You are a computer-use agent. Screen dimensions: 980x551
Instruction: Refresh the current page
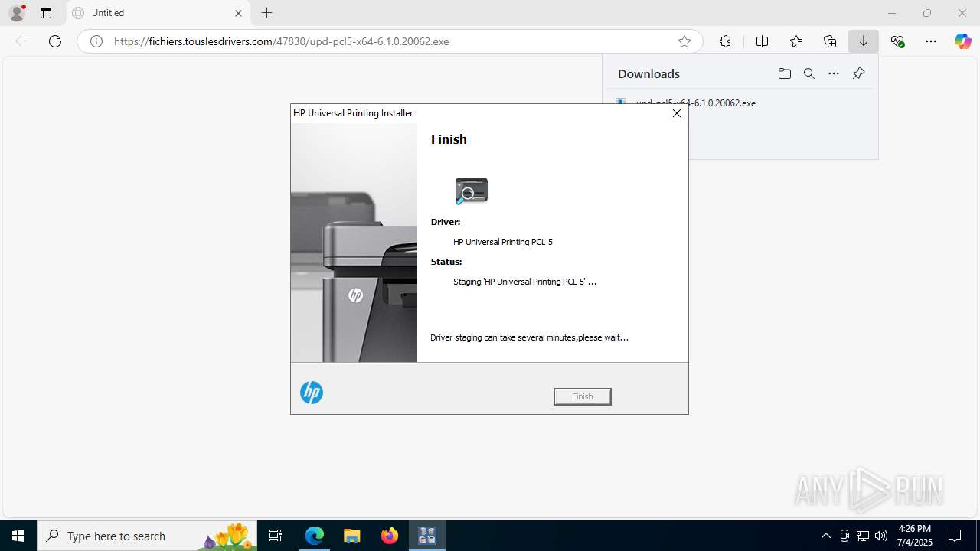click(55, 41)
